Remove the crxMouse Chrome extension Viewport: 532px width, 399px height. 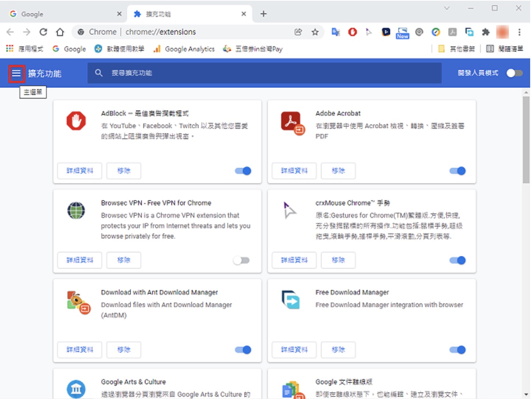338,260
